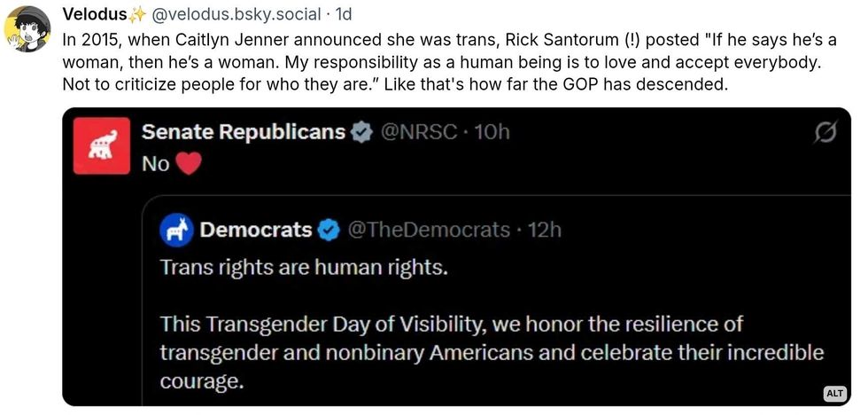868x415 pixels.
Task: Click the slashed-circle icon in the tweet
Action: pyautogui.click(x=825, y=133)
